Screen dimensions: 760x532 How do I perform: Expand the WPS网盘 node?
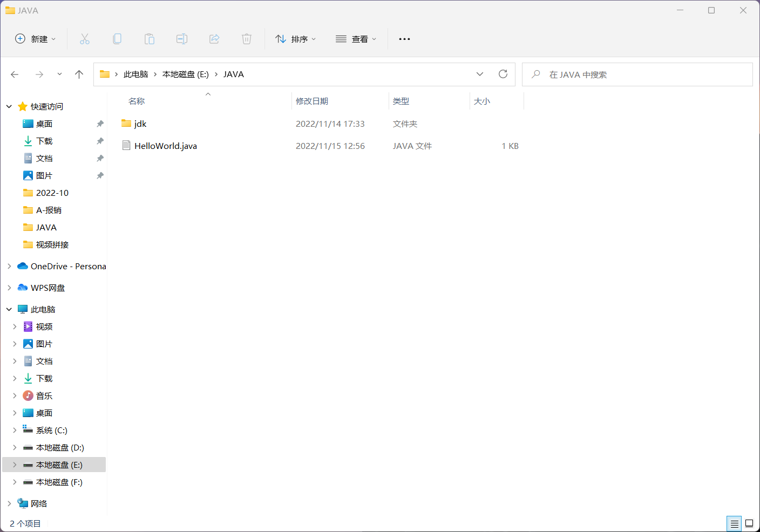(x=9, y=288)
